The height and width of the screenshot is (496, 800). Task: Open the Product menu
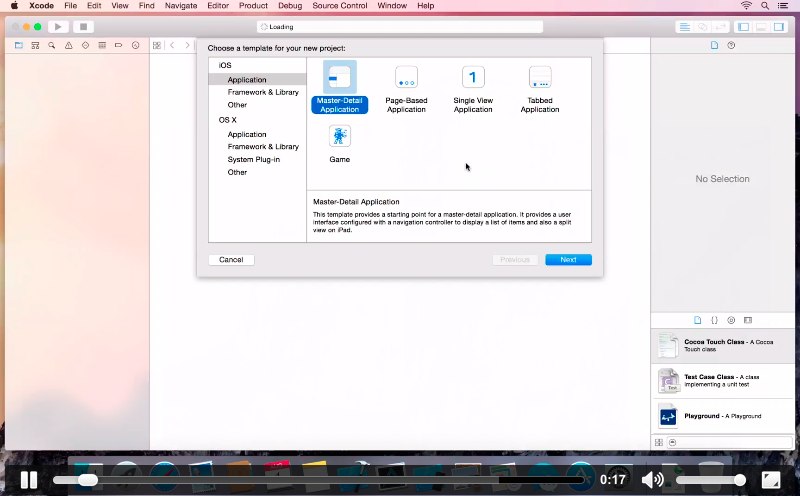[x=253, y=6]
